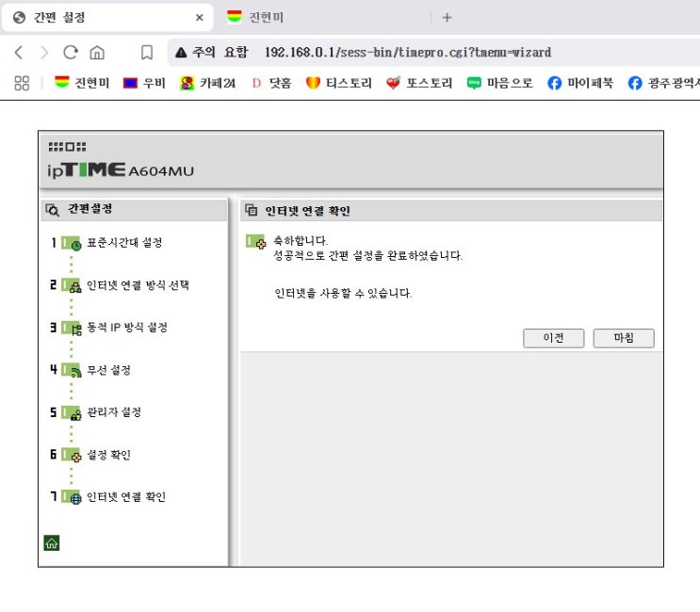Viewport: 700px width, 612px height.
Task: Open the 광주광역시 Facebook bookmark
Action: click(663, 83)
